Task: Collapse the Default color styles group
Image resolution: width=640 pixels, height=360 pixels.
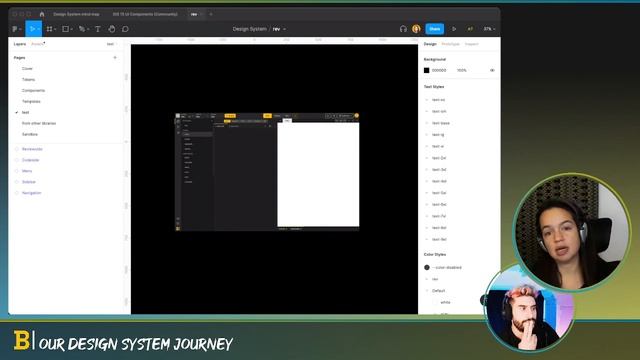Action: coord(427,291)
